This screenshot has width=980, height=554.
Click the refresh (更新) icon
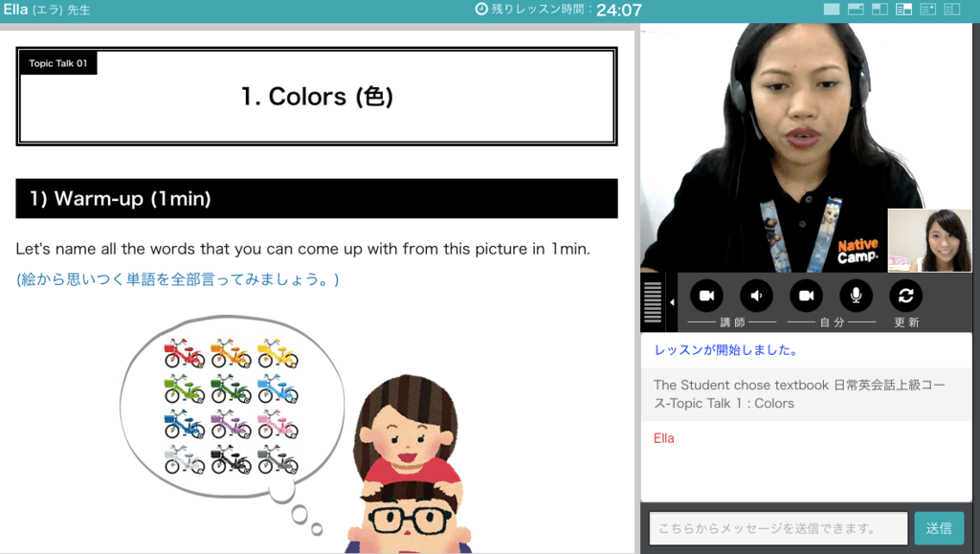(906, 296)
